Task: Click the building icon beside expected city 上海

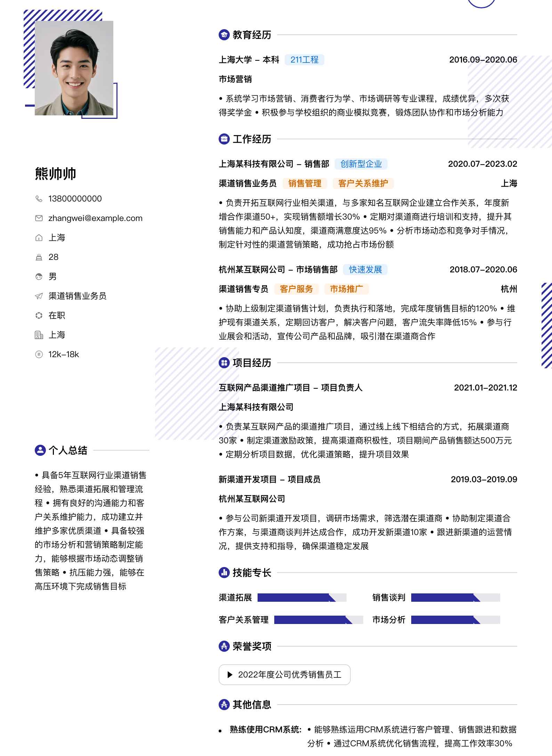Action: tap(39, 335)
